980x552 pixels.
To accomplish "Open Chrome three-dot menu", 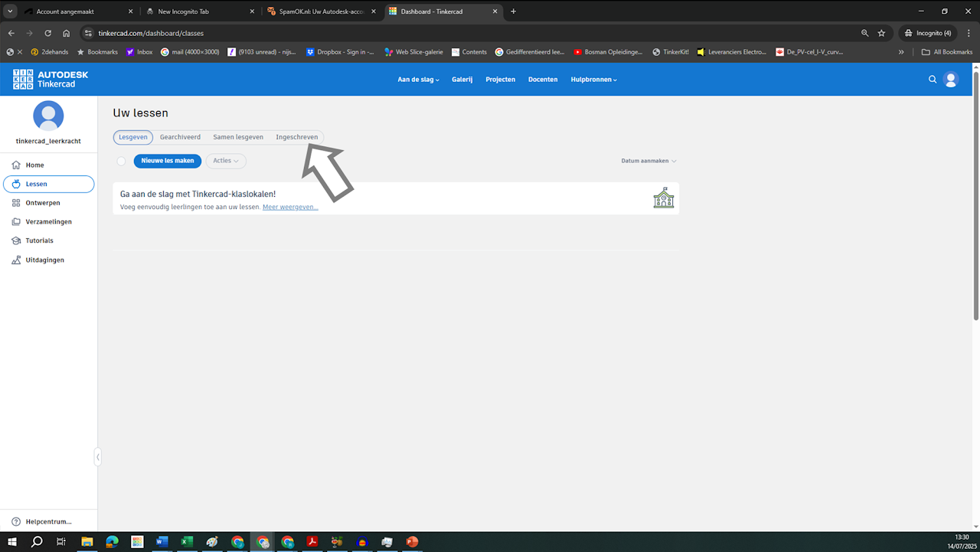I will click(x=968, y=33).
